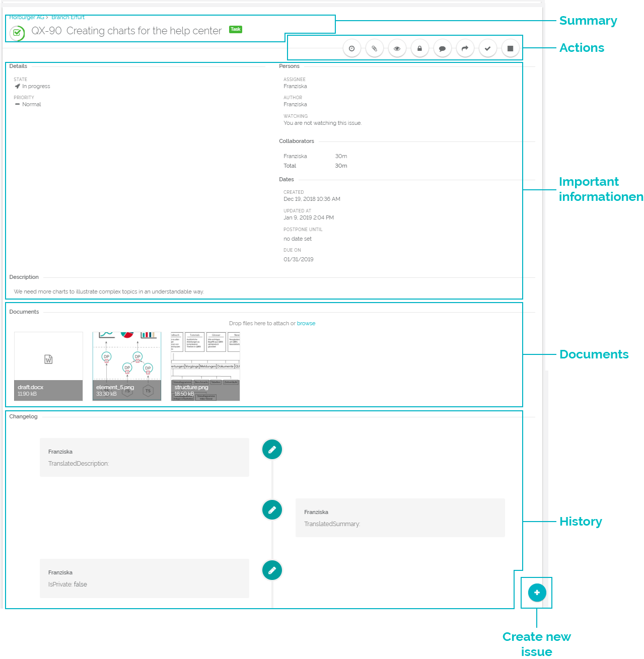
Task: Click the Normal priority value
Action: point(32,104)
